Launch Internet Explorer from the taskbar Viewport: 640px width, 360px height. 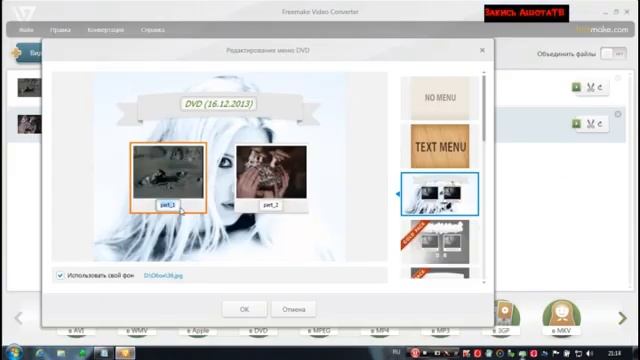[x=40, y=353]
